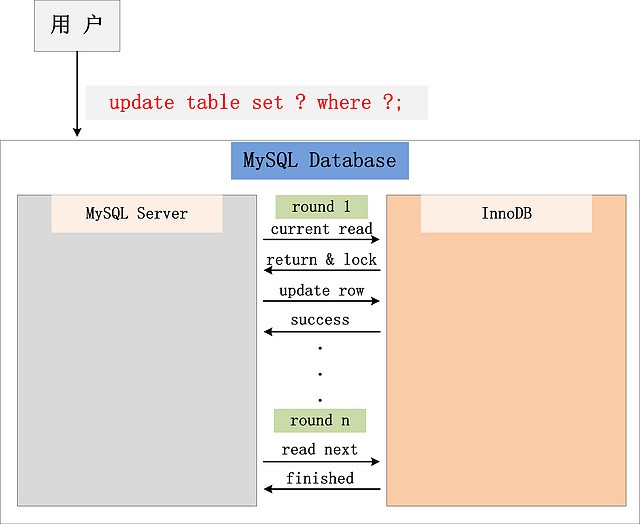Select the green round n tag

321,420
